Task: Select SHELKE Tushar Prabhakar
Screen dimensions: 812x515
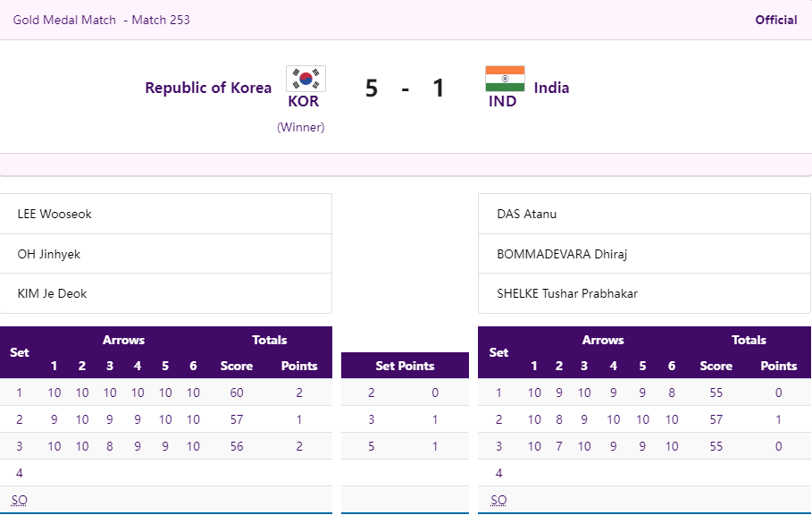Action: coord(567,293)
